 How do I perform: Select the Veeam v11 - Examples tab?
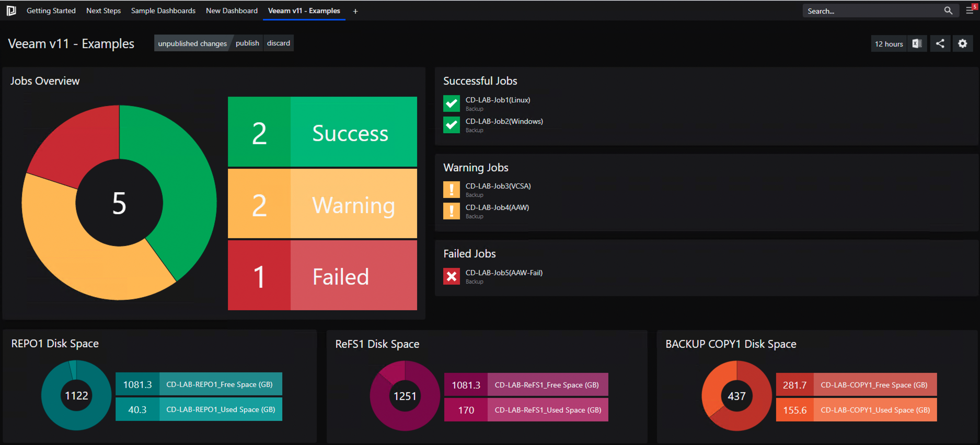[x=304, y=10]
